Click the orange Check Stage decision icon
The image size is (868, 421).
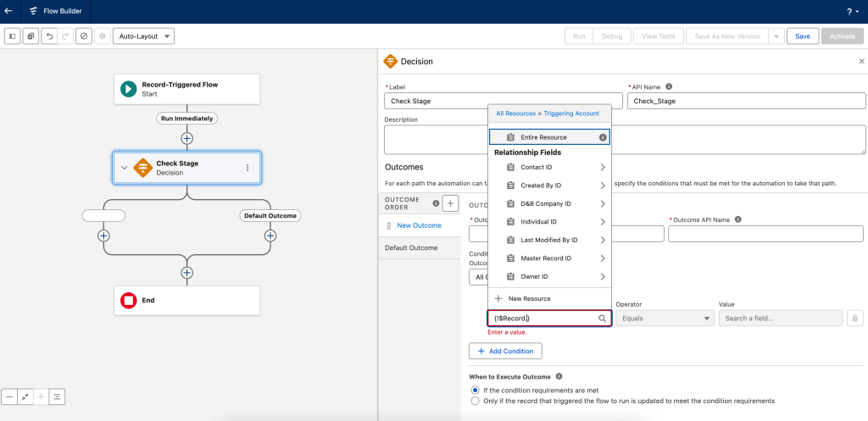coord(142,168)
